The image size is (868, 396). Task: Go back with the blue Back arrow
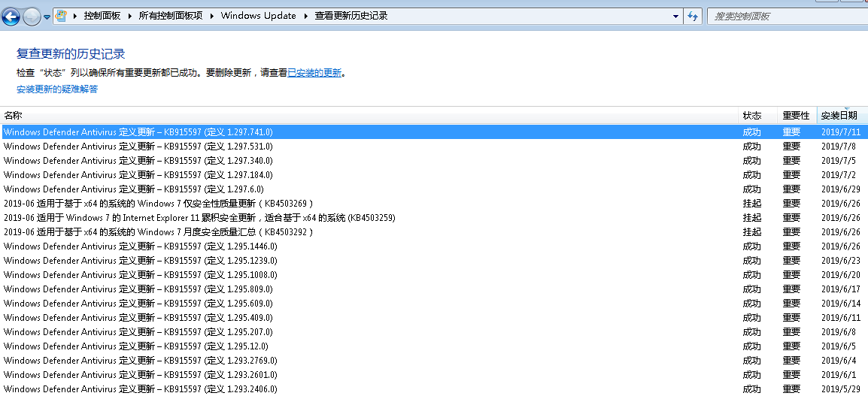[11, 17]
